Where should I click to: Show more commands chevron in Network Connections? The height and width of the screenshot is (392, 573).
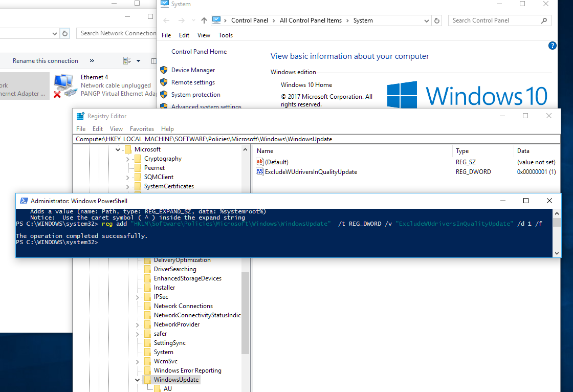(x=92, y=61)
